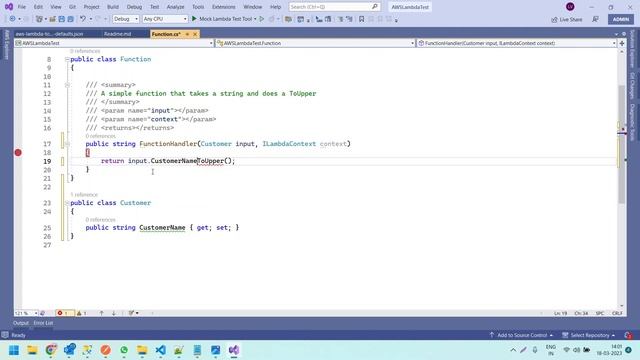Collapse the Function class outline at line 8

tap(67, 59)
